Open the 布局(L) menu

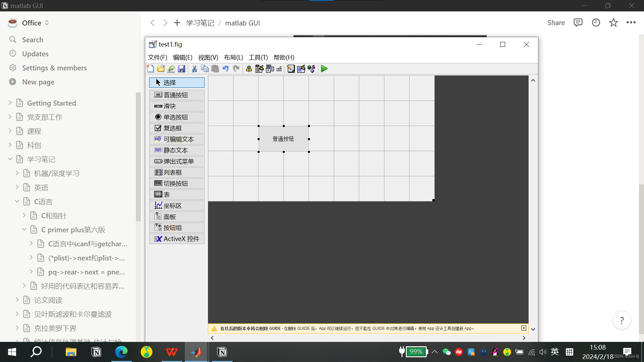point(233,57)
